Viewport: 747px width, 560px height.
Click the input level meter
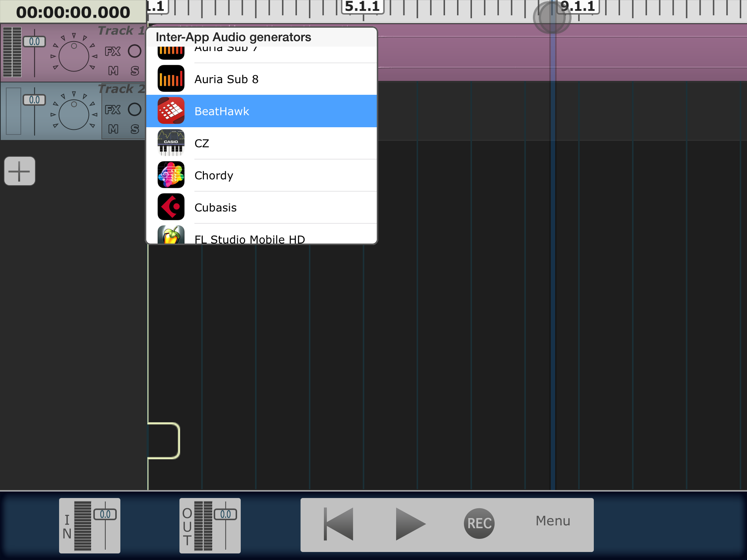[83, 525]
